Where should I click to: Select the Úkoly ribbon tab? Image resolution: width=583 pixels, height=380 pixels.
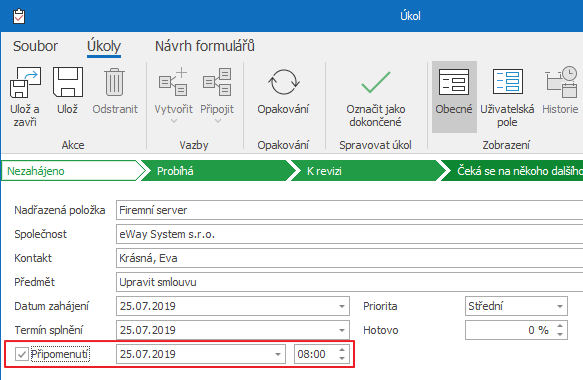click(104, 46)
